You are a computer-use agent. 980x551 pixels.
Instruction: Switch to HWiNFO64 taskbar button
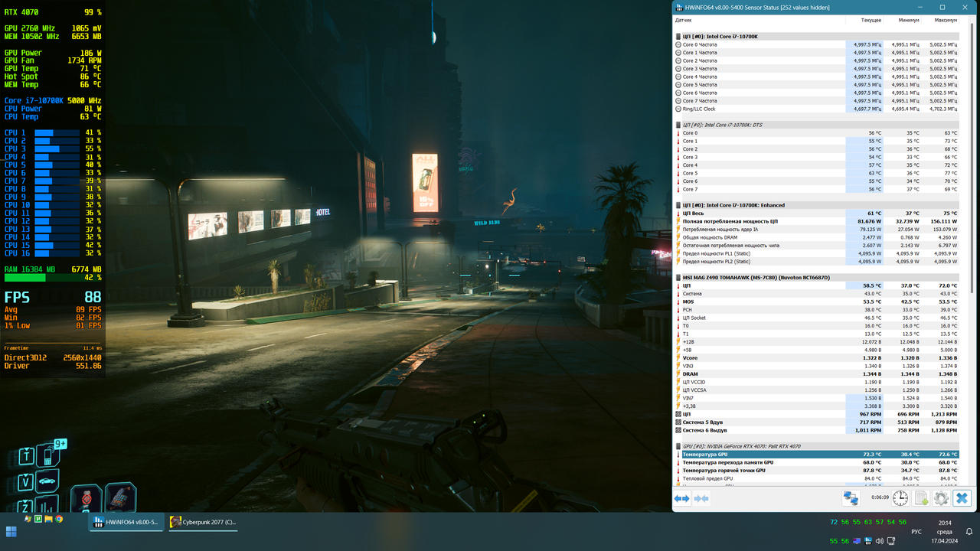point(126,522)
